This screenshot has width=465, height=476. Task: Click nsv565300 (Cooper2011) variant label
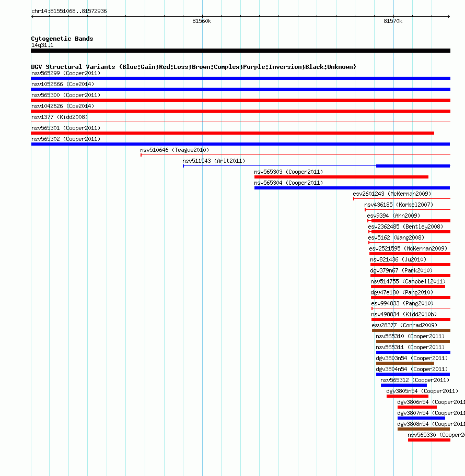pyautogui.click(x=66, y=95)
